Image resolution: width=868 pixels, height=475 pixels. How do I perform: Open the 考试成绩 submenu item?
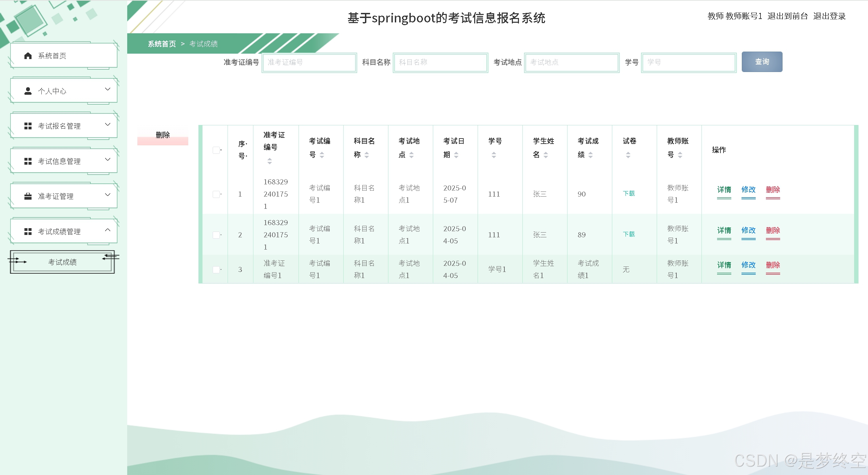[x=62, y=262]
